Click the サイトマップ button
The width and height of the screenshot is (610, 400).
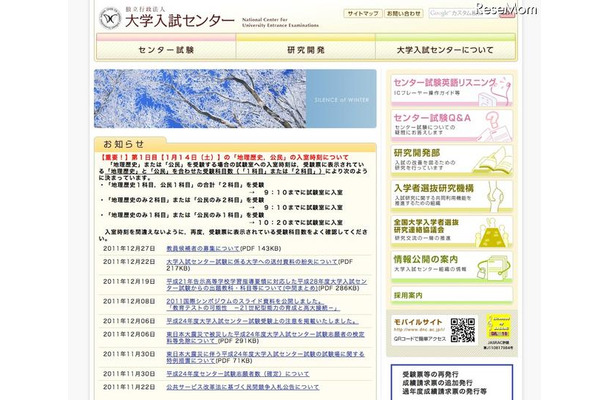pyautogui.click(x=361, y=14)
